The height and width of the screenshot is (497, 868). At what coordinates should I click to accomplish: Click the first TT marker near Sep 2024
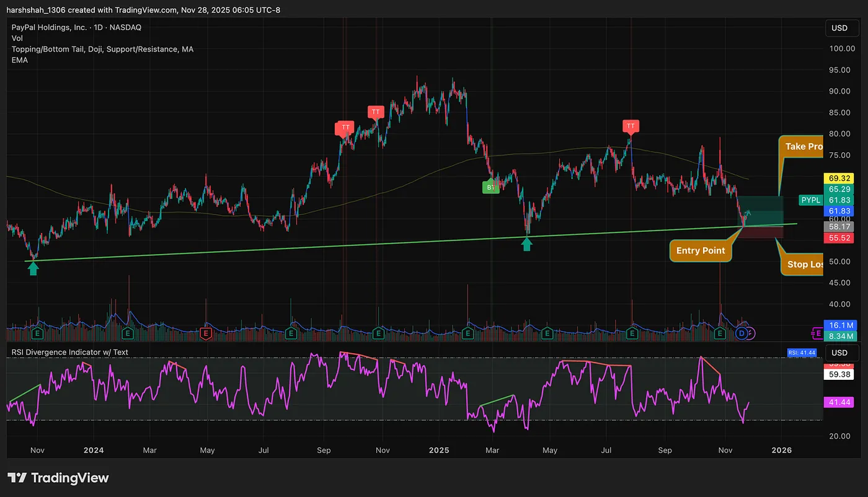click(x=345, y=128)
